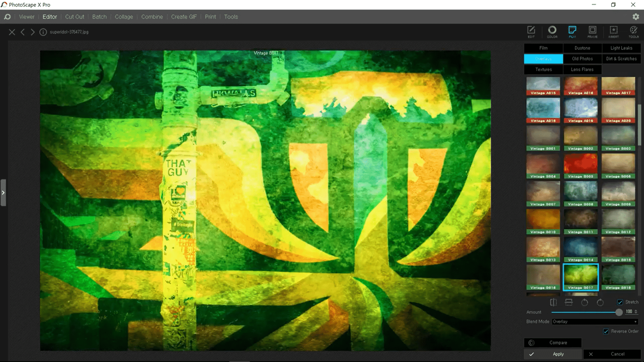
Task: Choose the Vintage B012 overlay thumbnail
Action: click(x=618, y=222)
